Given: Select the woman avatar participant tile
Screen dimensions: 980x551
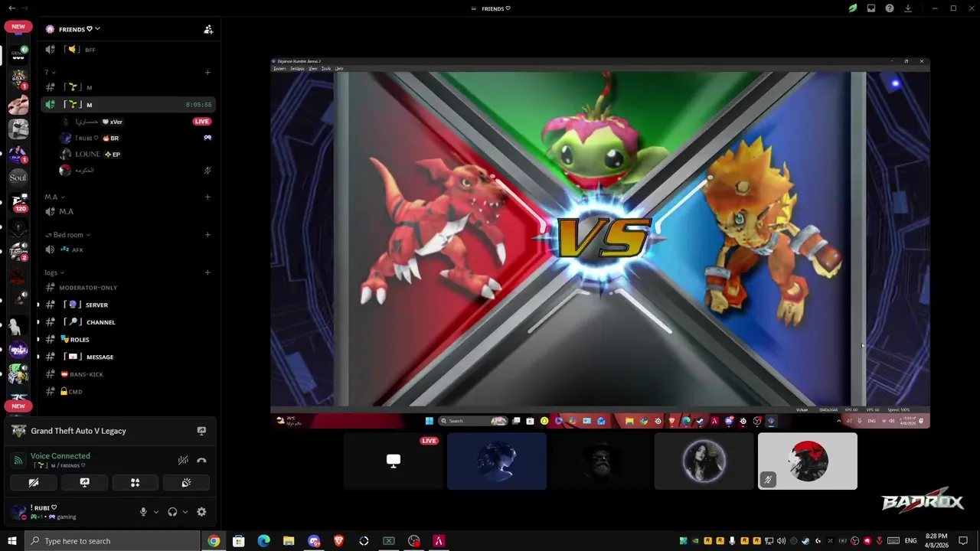Looking at the screenshot, I should click(x=704, y=461).
